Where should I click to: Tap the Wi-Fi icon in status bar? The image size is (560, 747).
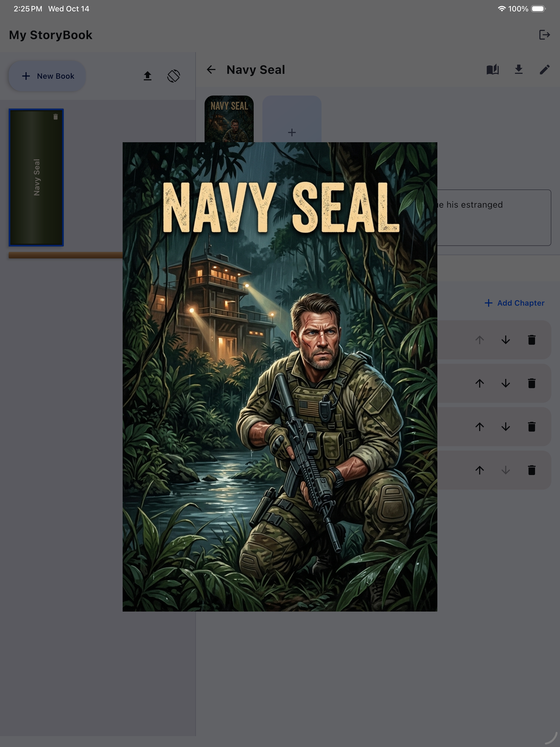[x=502, y=9]
